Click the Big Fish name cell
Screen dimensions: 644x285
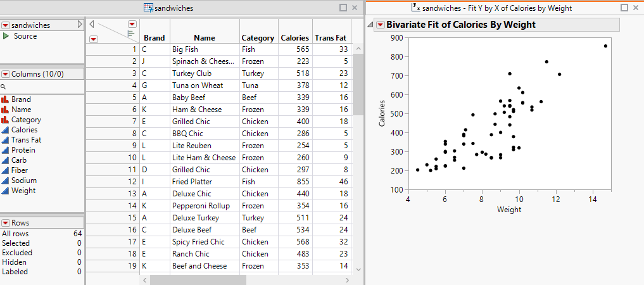(x=184, y=49)
